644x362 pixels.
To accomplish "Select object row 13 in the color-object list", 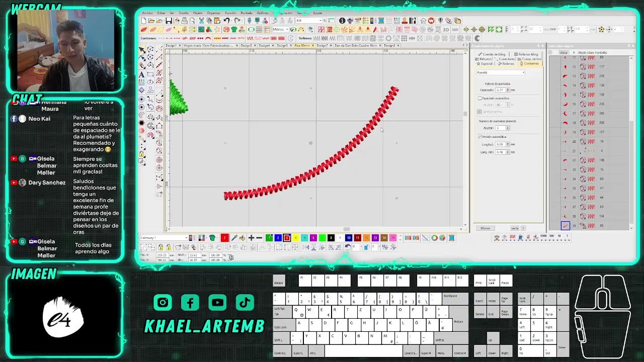I will click(590, 76).
